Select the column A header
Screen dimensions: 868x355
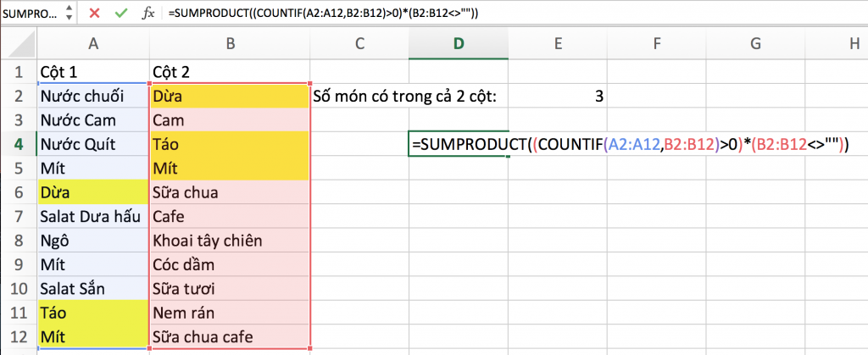[92, 44]
